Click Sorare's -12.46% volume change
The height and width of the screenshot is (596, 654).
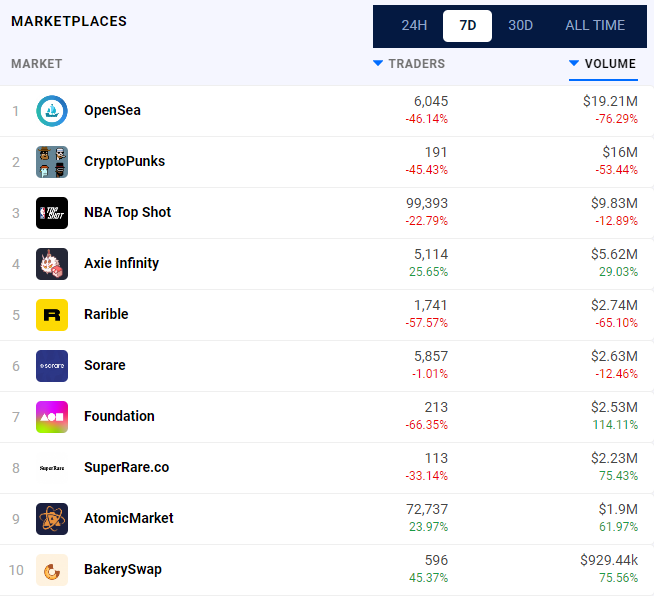616,374
